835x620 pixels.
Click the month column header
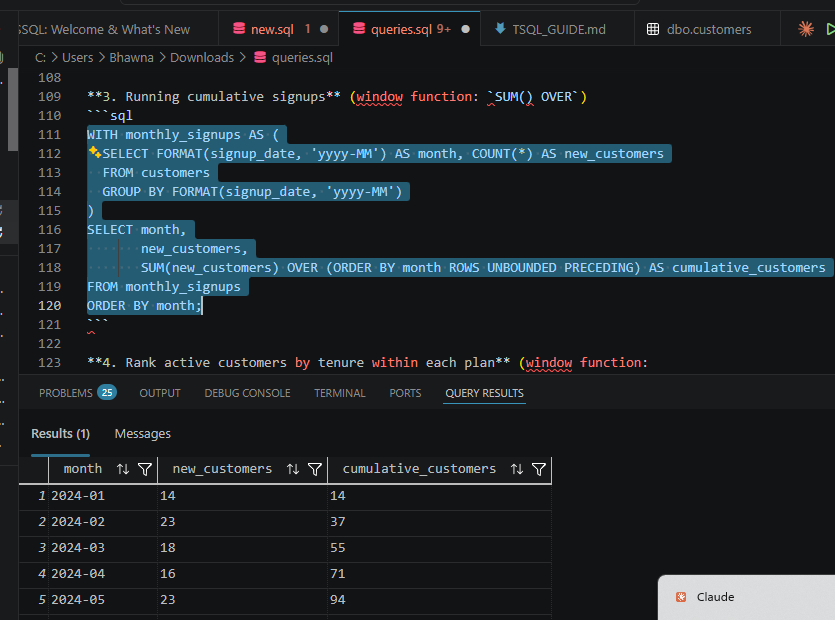83,469
